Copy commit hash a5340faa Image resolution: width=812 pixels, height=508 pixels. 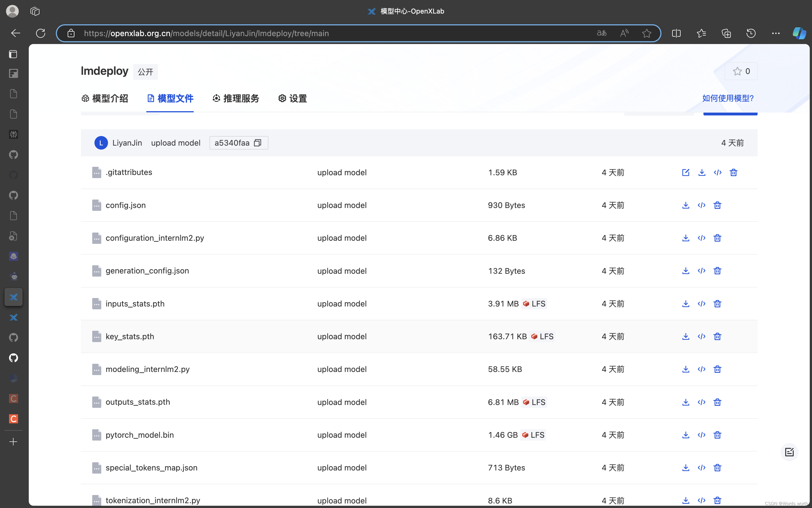257,143
